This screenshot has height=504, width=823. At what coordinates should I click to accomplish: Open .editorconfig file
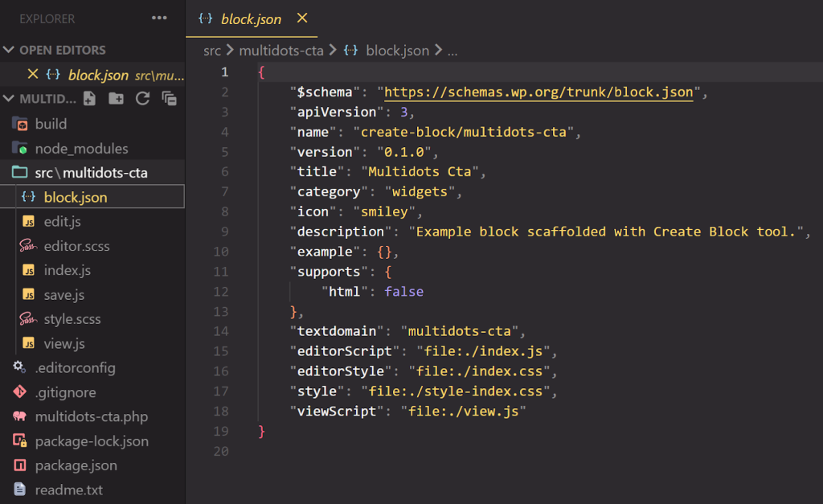pos(75,368)
